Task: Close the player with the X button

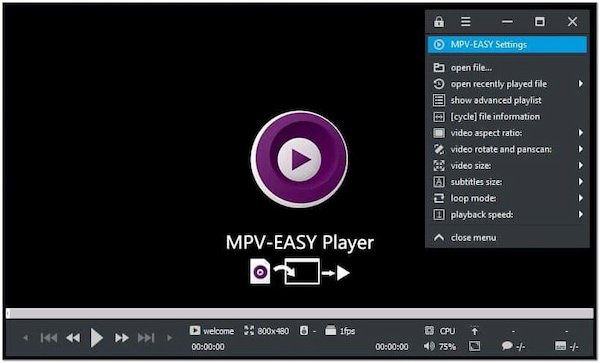Action: (572, 22)
